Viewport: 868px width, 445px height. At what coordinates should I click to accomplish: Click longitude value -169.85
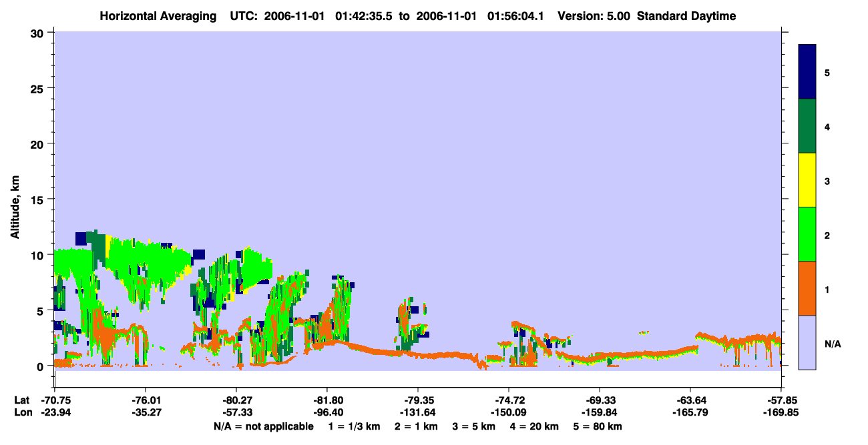[781, 412]
